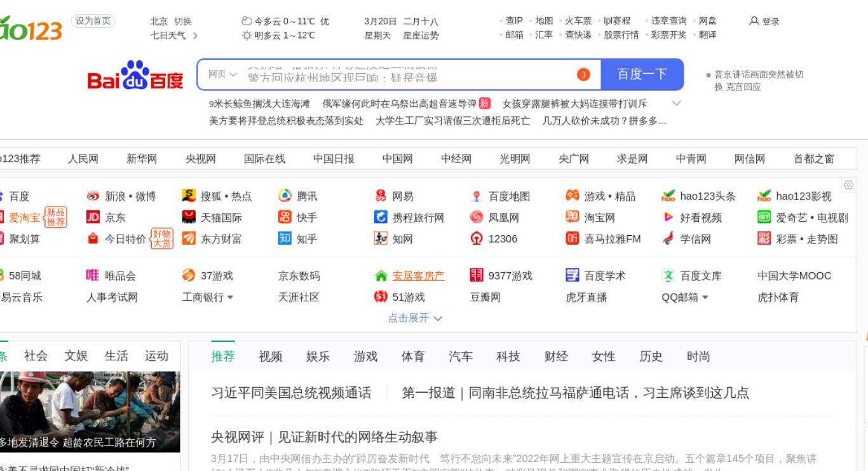Image resolution: width=868 pixels, height=471 pixels.
Task: Switch to the 视频 tab
Action: click(270, 357)
